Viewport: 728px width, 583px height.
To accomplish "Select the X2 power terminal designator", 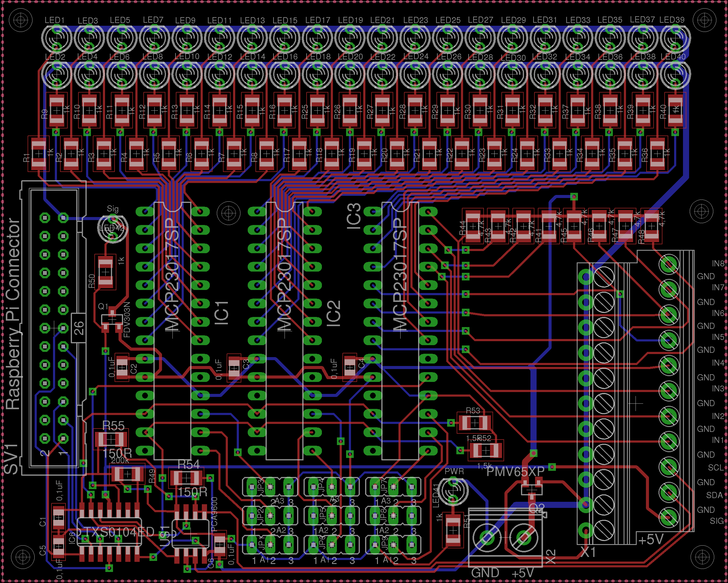I will tap(550, 557).
